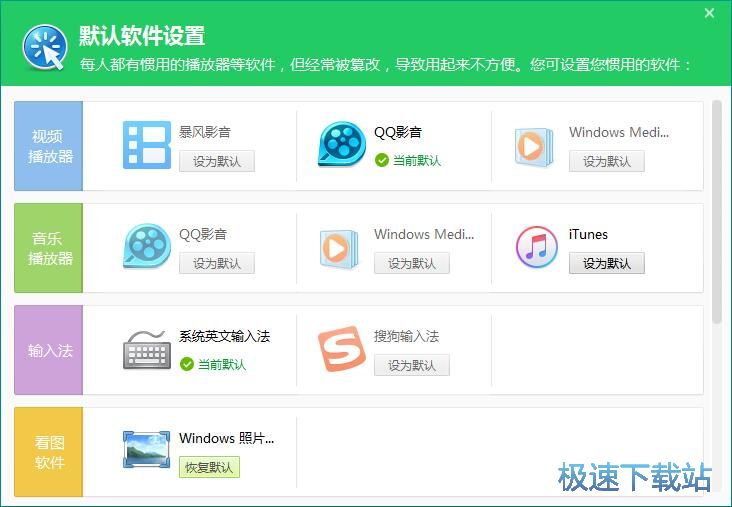Click the iTunes music note icon
Screen dimensions: 732x507
click(x=536, y=247)
